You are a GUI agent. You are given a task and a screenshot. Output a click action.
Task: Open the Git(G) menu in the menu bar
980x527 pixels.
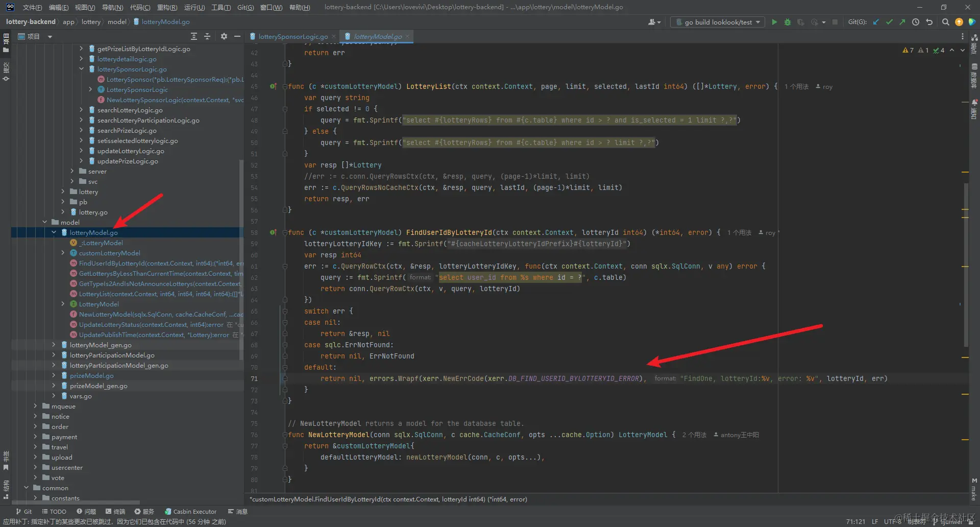[246, 7]
